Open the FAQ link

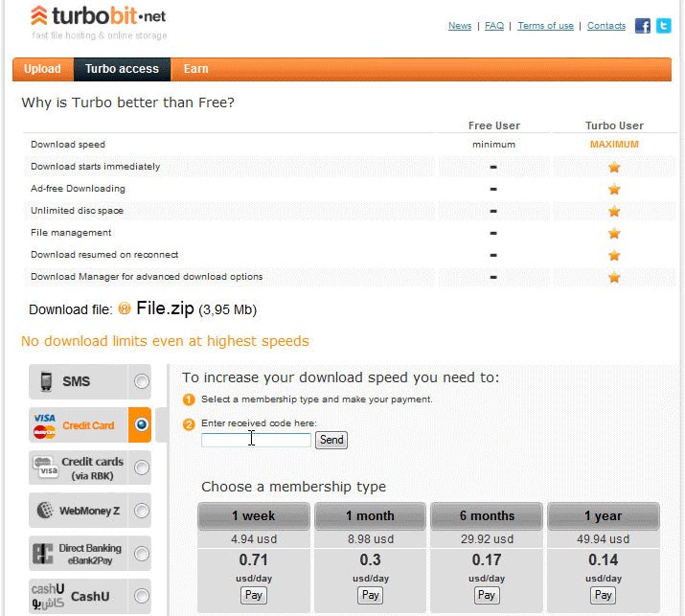tap(494, 26)
